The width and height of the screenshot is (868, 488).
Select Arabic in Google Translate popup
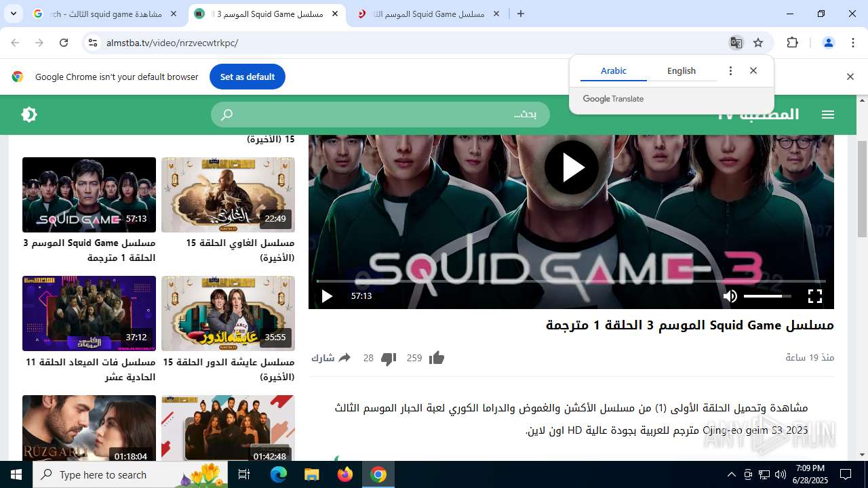tap(614, 70)
